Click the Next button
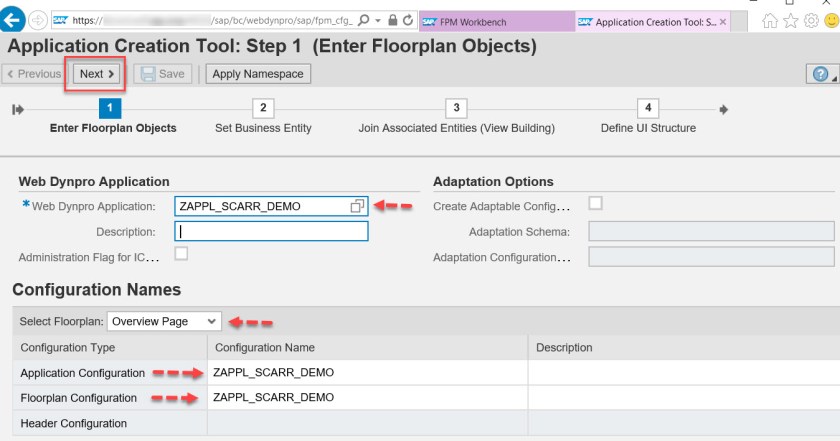 pos(97,74)
